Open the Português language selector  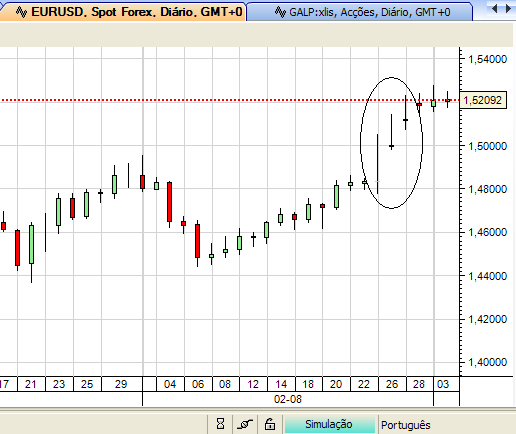[406, 425]
